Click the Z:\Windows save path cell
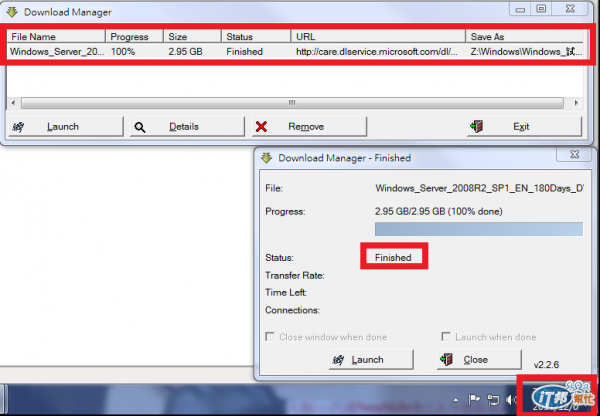Image resolution: width=600 pixels, height=416 pixels. pos(526,52)
